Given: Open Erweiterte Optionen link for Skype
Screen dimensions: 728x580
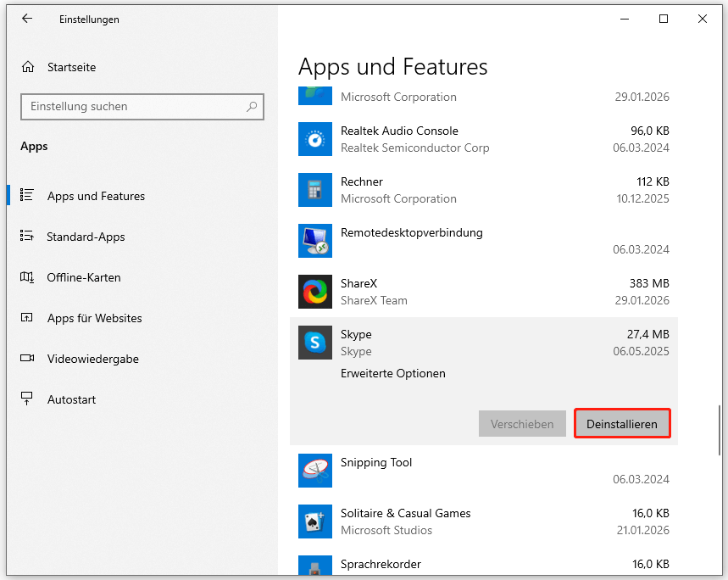Looking at the screenshot, I should tap(392, 373).
